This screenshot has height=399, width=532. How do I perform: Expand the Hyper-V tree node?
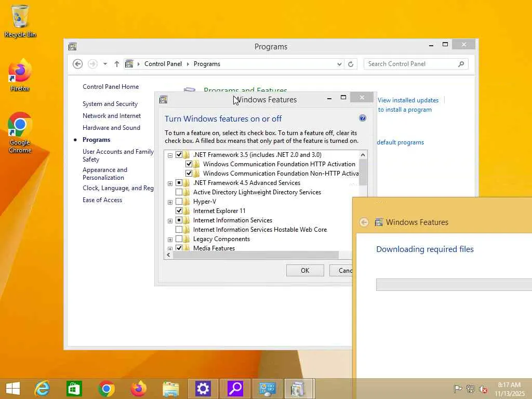[x=170, y=202]
